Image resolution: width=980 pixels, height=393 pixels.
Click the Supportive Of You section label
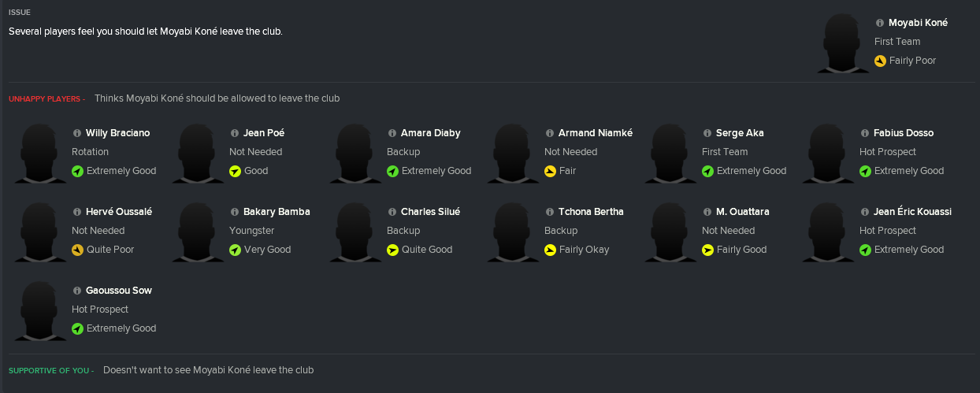(51, 370)
